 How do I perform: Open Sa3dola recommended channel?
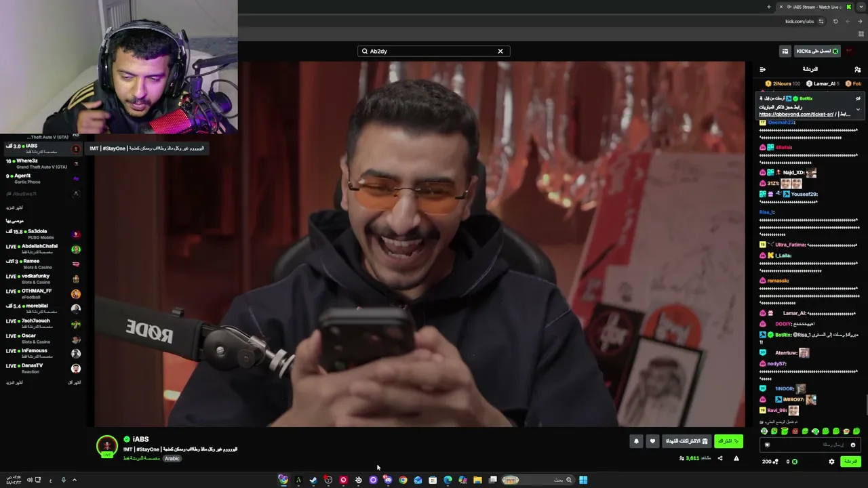42,234
